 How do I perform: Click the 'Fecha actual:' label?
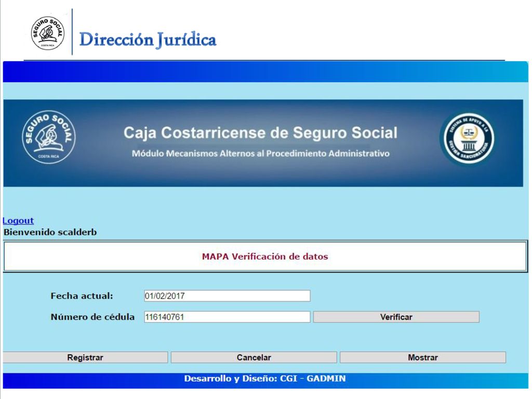pos(82,296)
